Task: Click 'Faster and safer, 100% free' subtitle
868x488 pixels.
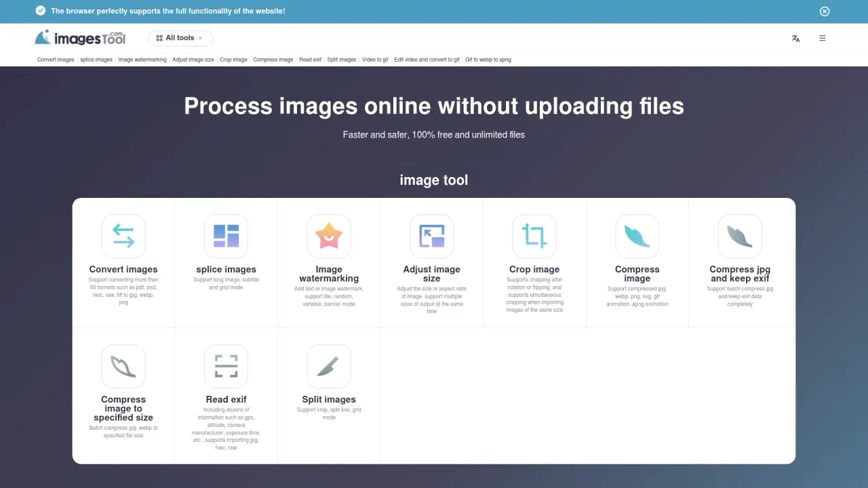Action: coord(434,135)
